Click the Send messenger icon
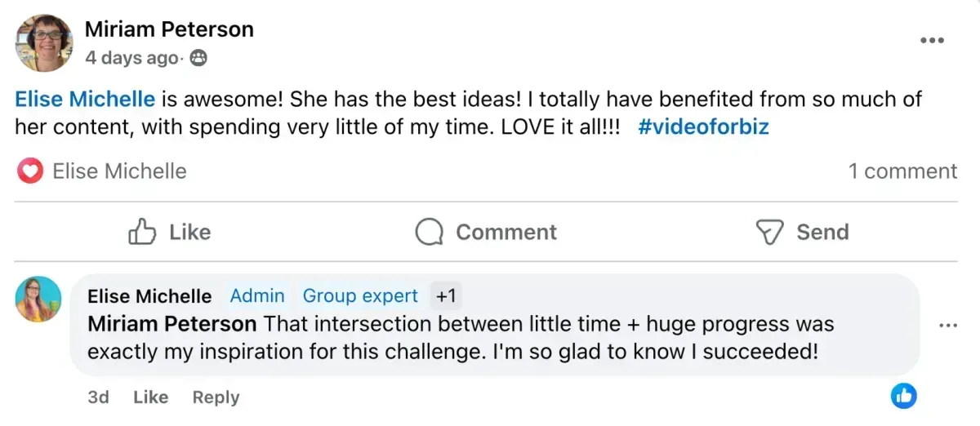 pos(769,233)
